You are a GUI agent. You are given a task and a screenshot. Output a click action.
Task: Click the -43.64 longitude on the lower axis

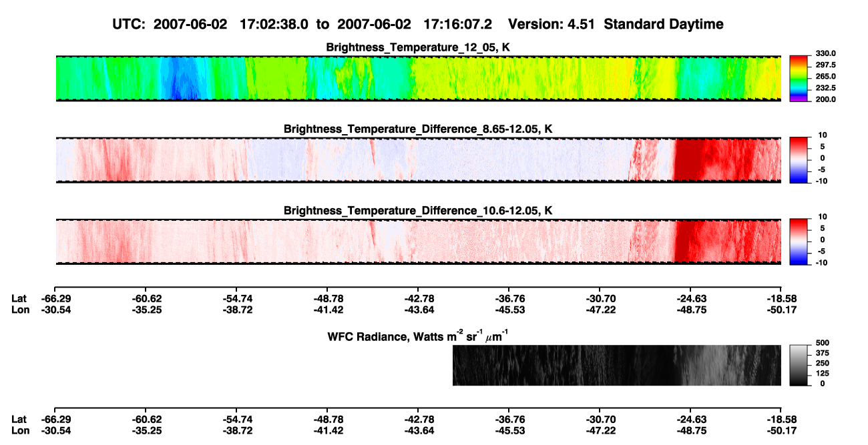(x=418, y=430)
